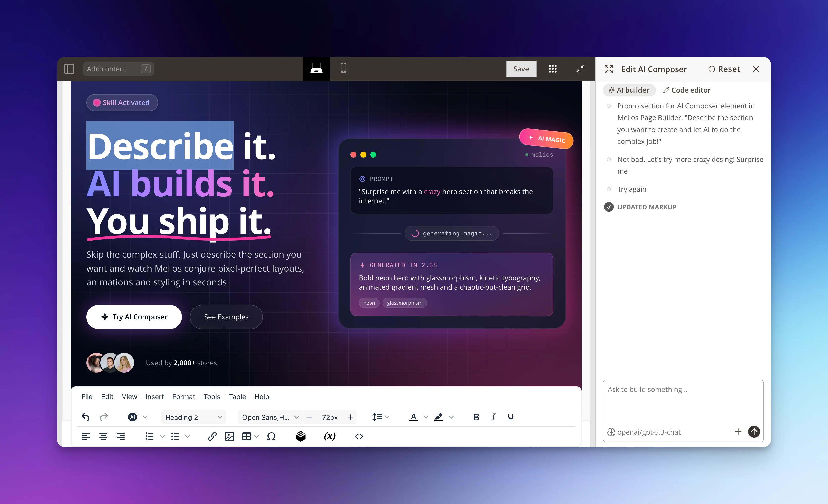This screenshot has width=828, height=504.
Task: Align text left
Action: [86, 436]
